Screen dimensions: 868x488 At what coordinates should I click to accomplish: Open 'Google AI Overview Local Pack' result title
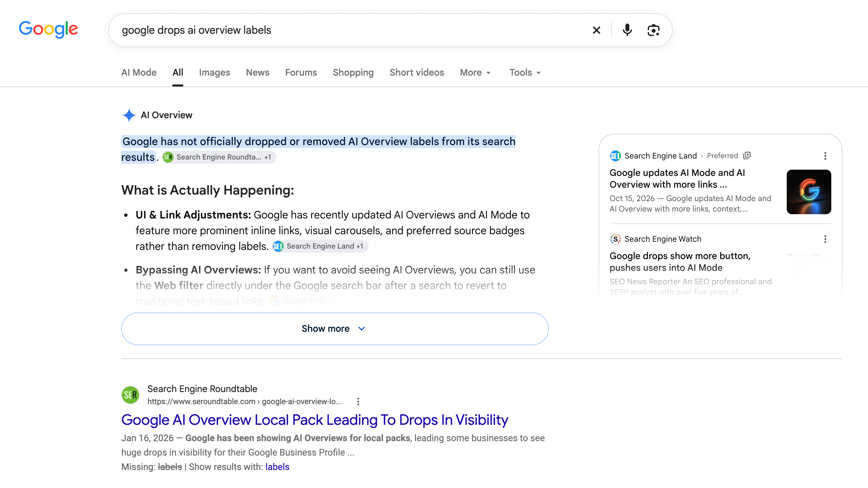click(x=315, y=420)
